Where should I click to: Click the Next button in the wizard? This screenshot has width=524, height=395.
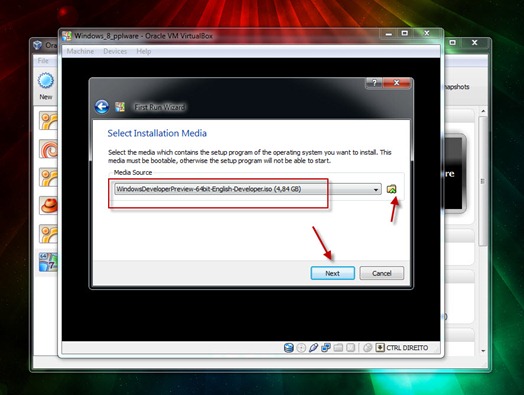tap(333, 273)
